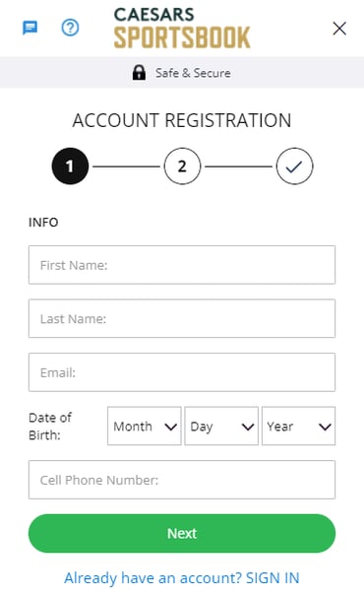Open the live chat icon
The width and height of the screenshot is (364, 595).
tap(30, 28)
